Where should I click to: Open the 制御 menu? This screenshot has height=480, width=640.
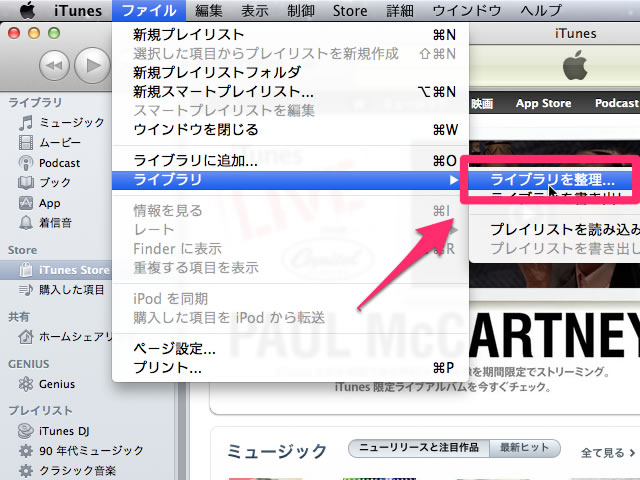(301, 11)
